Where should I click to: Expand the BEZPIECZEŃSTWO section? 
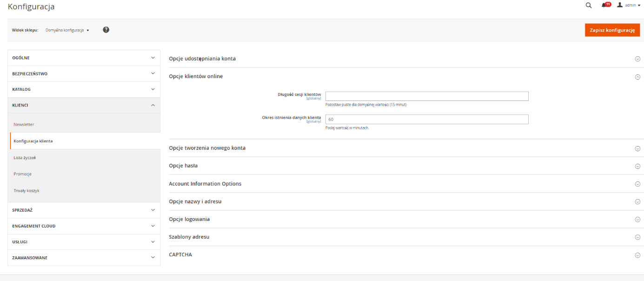click(84, 74)
